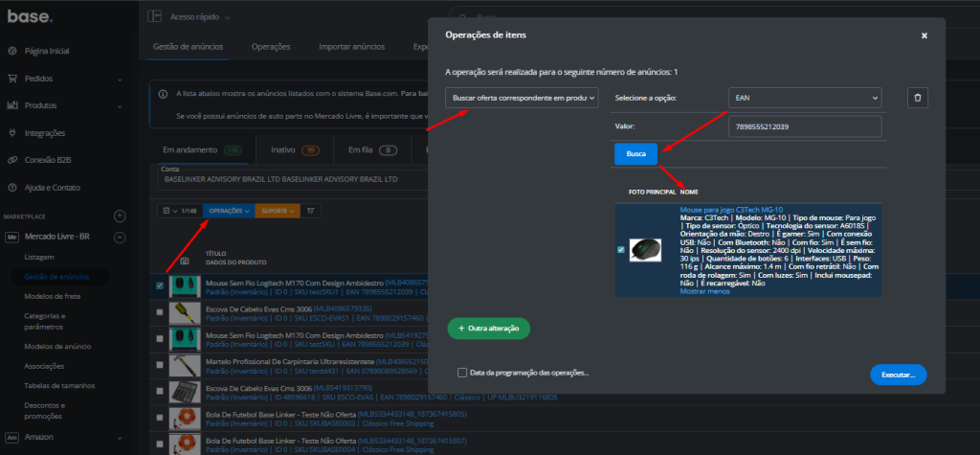
Task: Select the Em fila tab
Action: coord(373,150)
